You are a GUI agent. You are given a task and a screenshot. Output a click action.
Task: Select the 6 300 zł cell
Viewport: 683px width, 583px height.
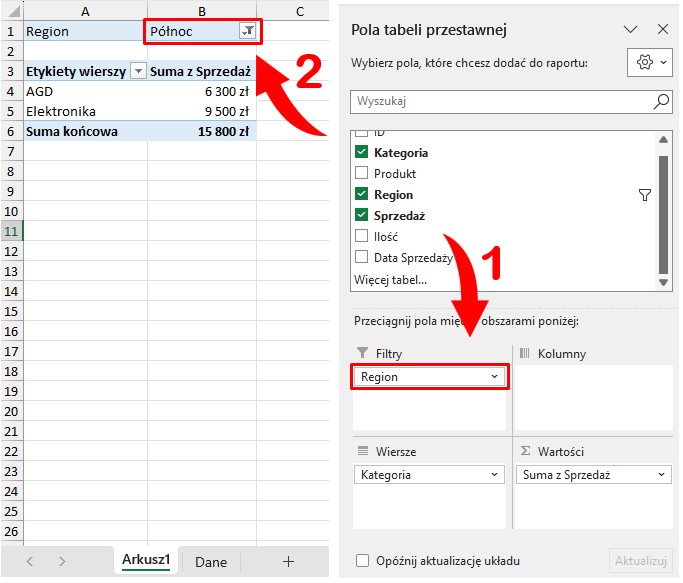(202, 92)
